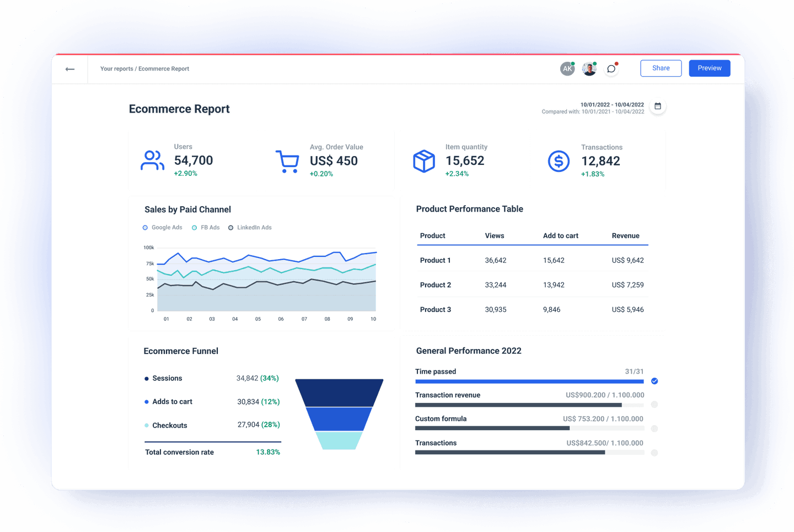Expand the Custom formula status circle
The height and width of the screenshot is (532, 794).
pyautogui.click(x=654, y=428)
